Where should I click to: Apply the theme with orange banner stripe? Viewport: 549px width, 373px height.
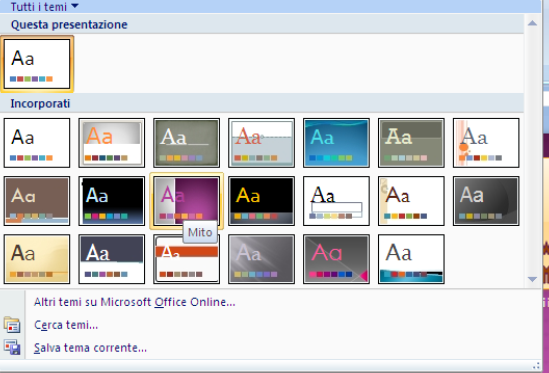(x=187, y=259)
